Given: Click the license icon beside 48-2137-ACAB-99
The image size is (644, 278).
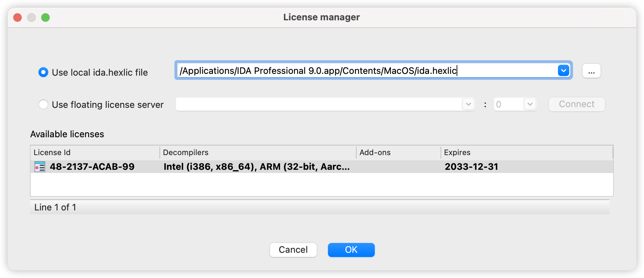Looking at the screenshot, I should coord(40,167).
